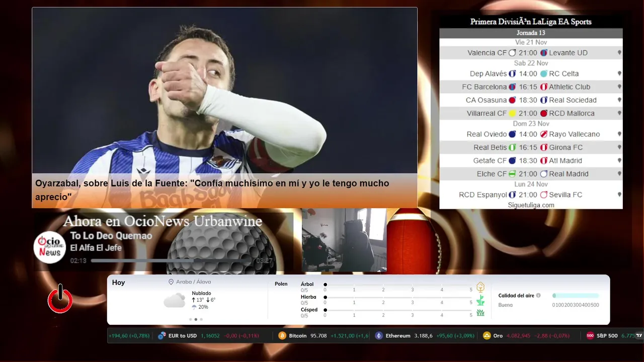Open the Siguetuliga.com link
Screen dimensions: 644x362
(x=531, y=205)
